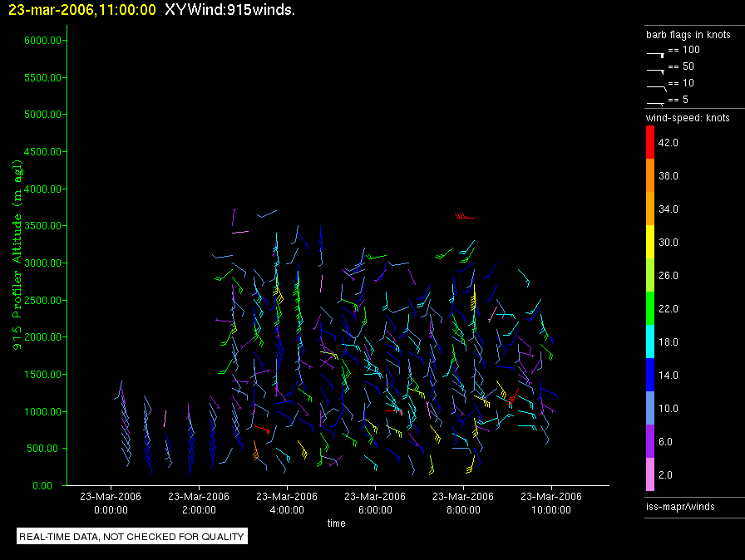The image size is (745, 560).
Task: Click the '23-mar-2006,11:00:00' plot timestamp
Action: tap(82, 10)
